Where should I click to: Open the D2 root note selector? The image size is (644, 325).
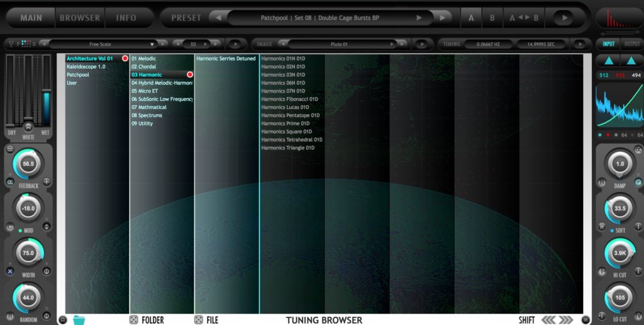[193, 44]
